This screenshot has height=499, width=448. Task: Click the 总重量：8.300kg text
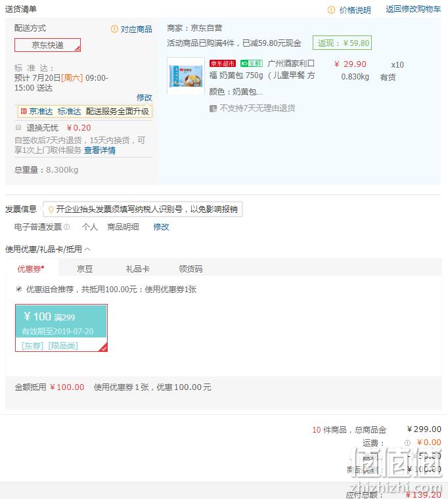[x=46, y=169]
